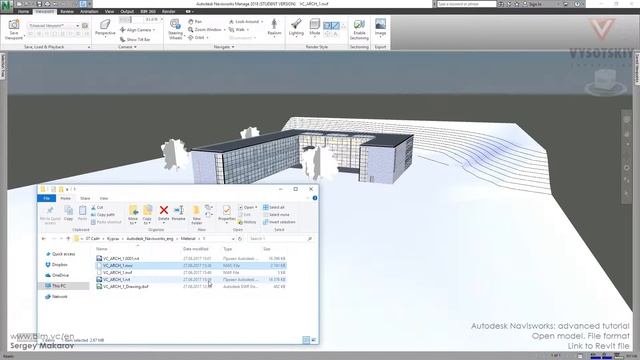
Task: Click the Paste button in Explorer ribbon
Action: (82, 213)
